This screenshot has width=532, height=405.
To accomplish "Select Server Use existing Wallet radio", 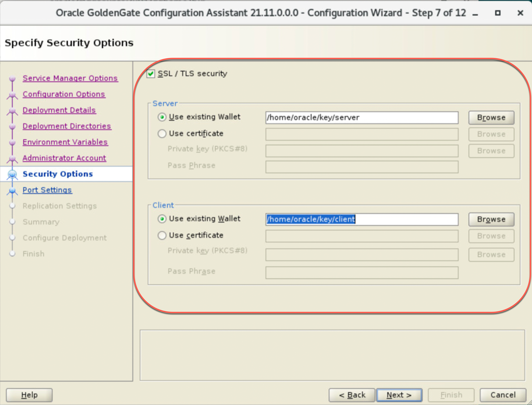I will [162, 117].
